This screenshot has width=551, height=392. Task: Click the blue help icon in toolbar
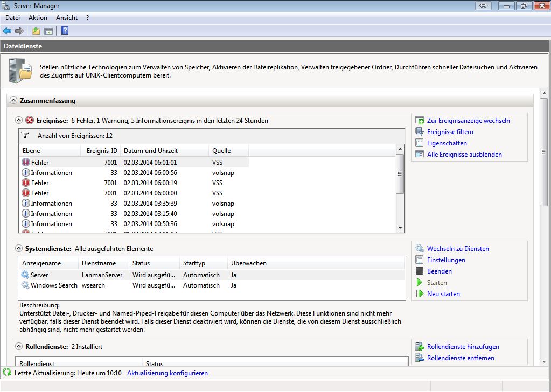(x=65, y=31)
